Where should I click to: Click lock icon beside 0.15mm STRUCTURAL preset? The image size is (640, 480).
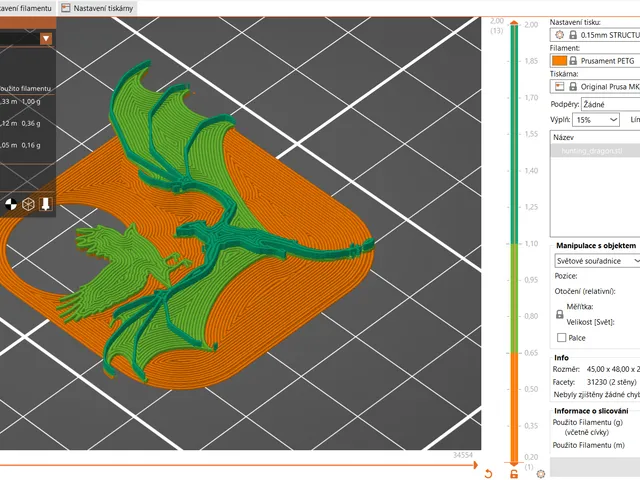(573, 35)
